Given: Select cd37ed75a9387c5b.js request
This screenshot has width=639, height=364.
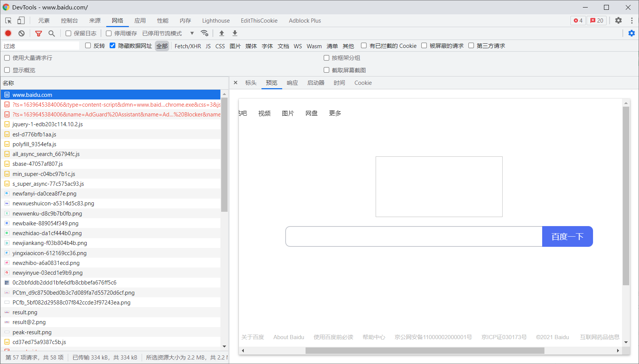Looking at the screenshot, I should pyautogui.click(x=111, y=342).
